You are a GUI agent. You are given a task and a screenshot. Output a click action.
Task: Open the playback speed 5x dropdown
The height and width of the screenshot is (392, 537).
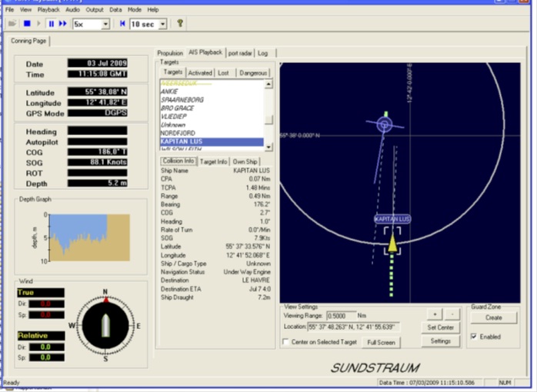pos(105,24)
